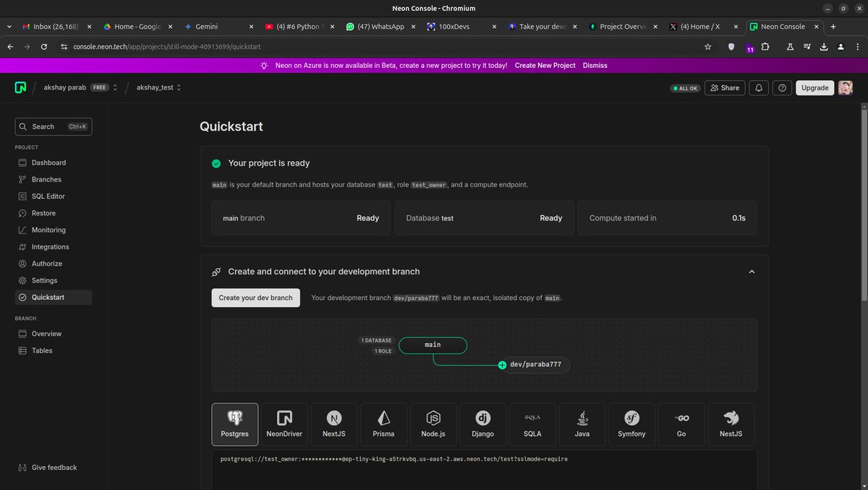Open branch Overview in the sidebar
868x490 pixels.
tap(54, 334)
